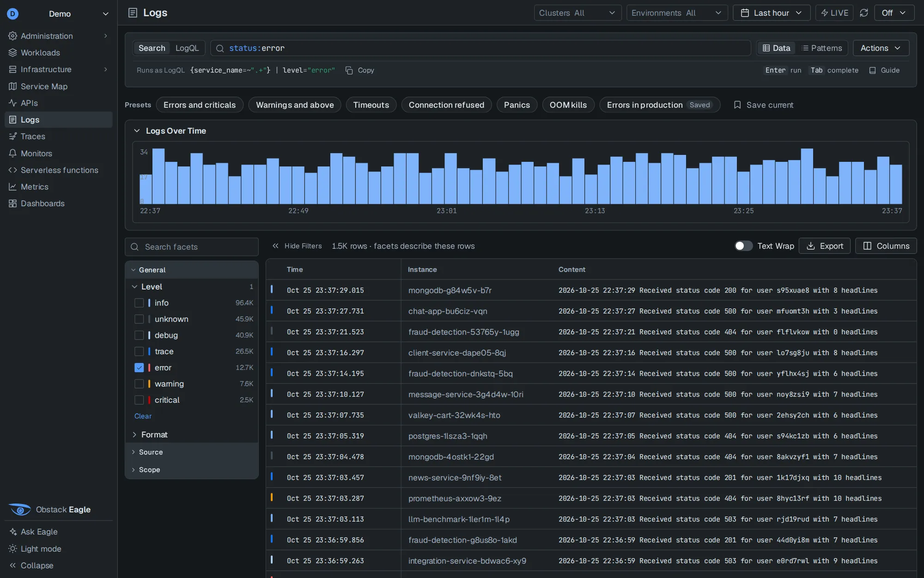Image resolution: width=924 pixels, height=578 pixels.
Task: Ask Eagle assistant
Action: [x=58, y=532]
